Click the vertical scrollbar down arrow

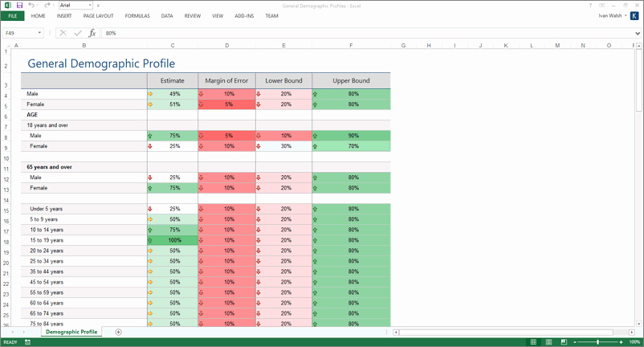638,324
